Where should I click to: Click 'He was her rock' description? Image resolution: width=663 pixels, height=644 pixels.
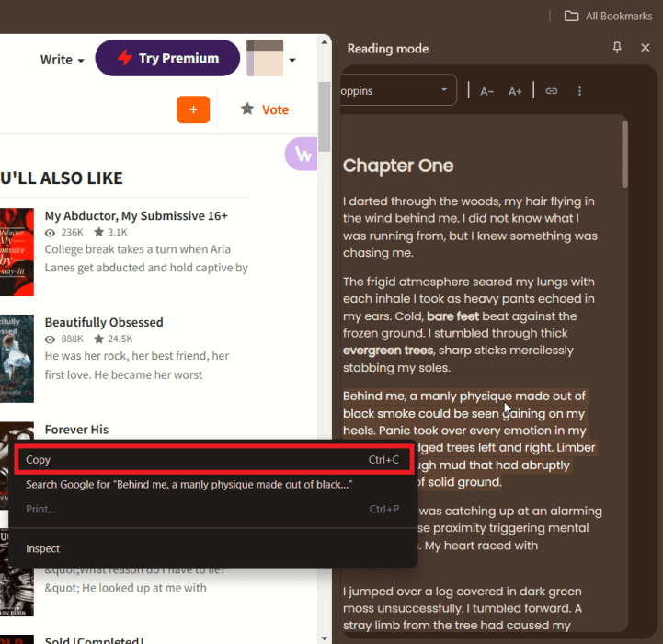click(137, 365)
